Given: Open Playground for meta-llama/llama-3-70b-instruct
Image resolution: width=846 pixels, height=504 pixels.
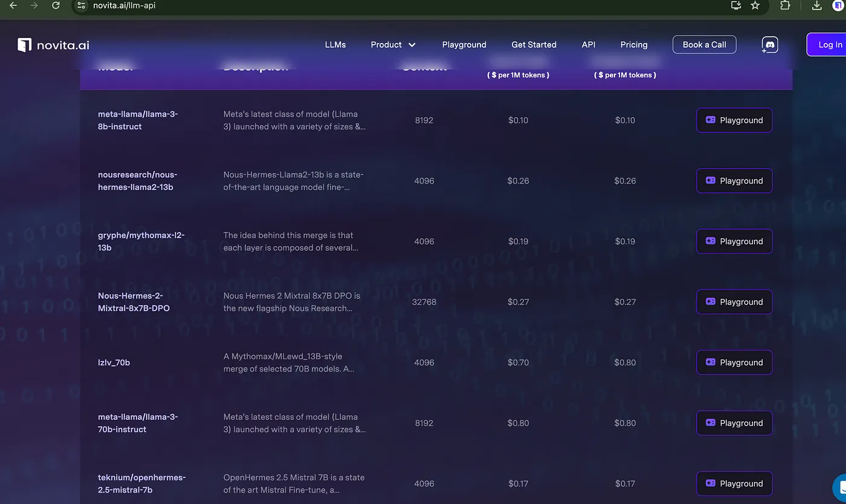Looking at the screenshot, I should tap(734, 423).
